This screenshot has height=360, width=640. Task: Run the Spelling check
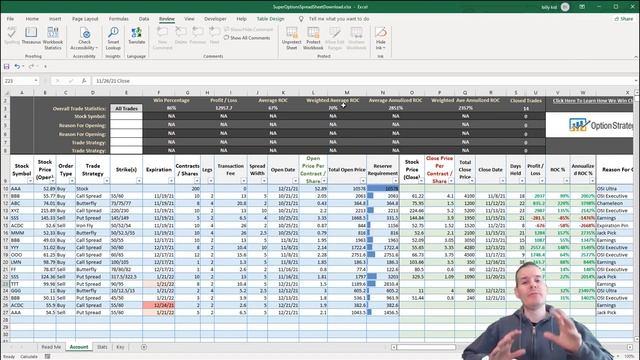click(x=11, y=36)
